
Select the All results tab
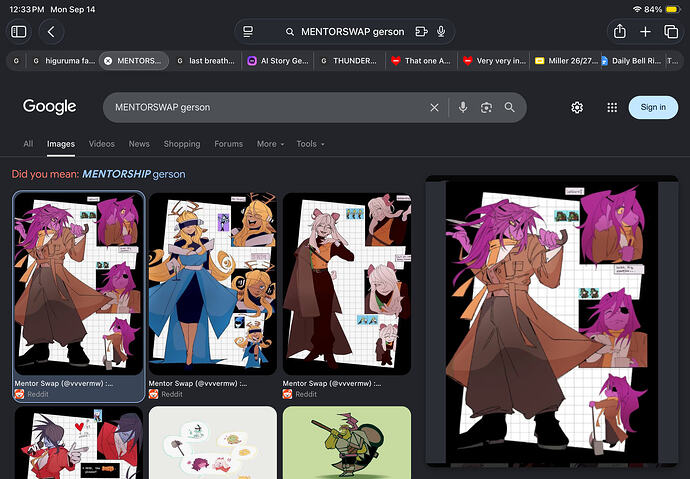click(28, 144)
